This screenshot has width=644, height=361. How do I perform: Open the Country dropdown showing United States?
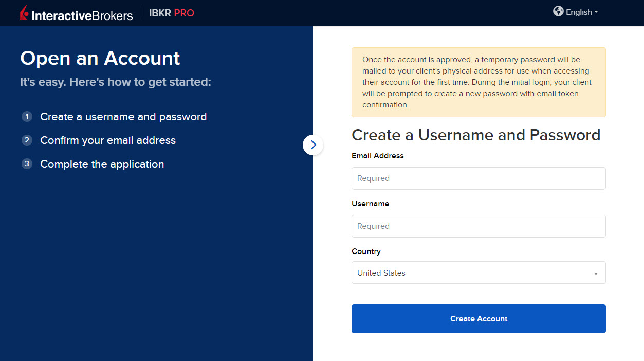coord(478,273)
